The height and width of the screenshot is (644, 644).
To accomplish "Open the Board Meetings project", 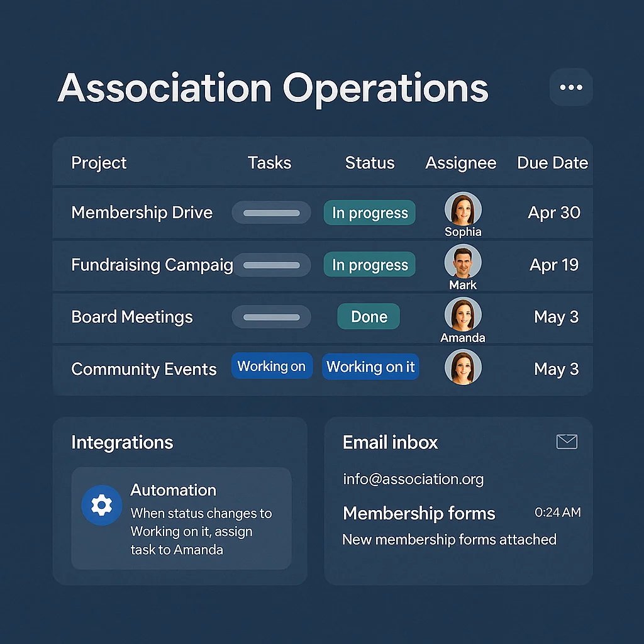I will click(x=132, y=317).
